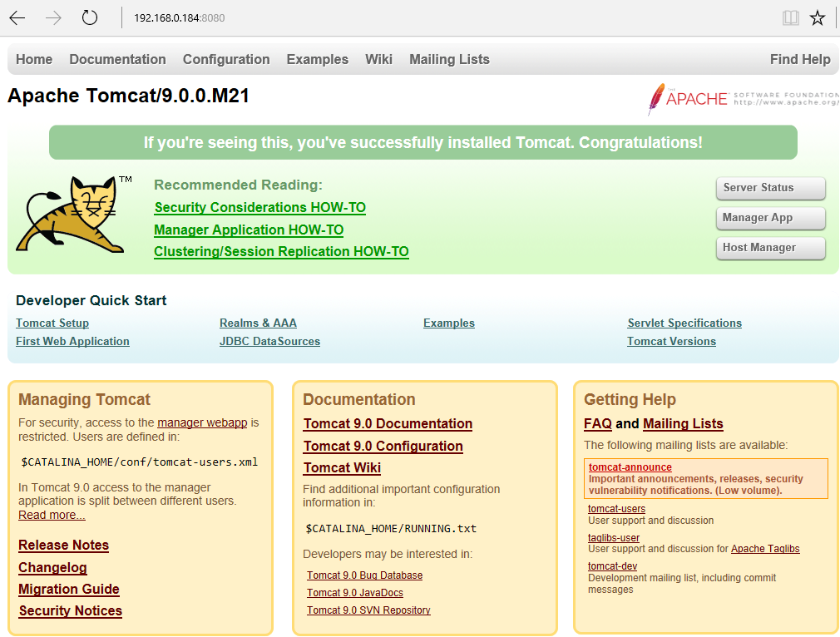
Task: Open the tomcat-users mailing list link
Action: (616, 509)
